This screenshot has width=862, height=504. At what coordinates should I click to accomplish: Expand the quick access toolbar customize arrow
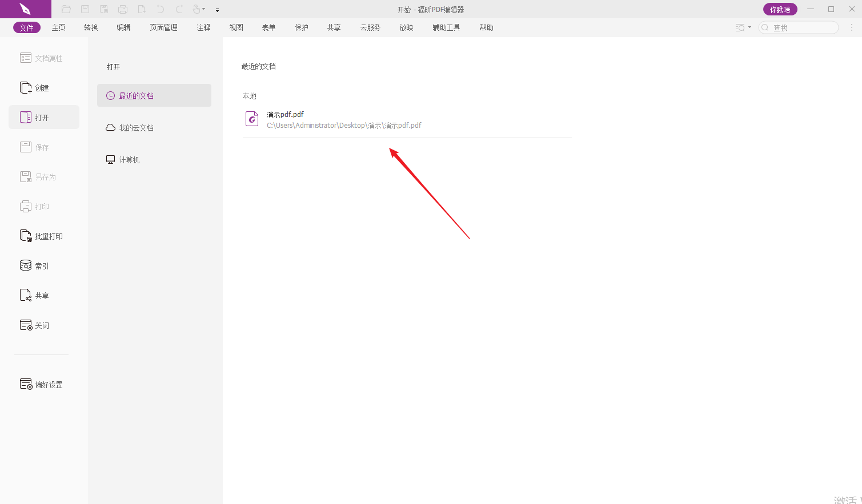tap(217, 10)
